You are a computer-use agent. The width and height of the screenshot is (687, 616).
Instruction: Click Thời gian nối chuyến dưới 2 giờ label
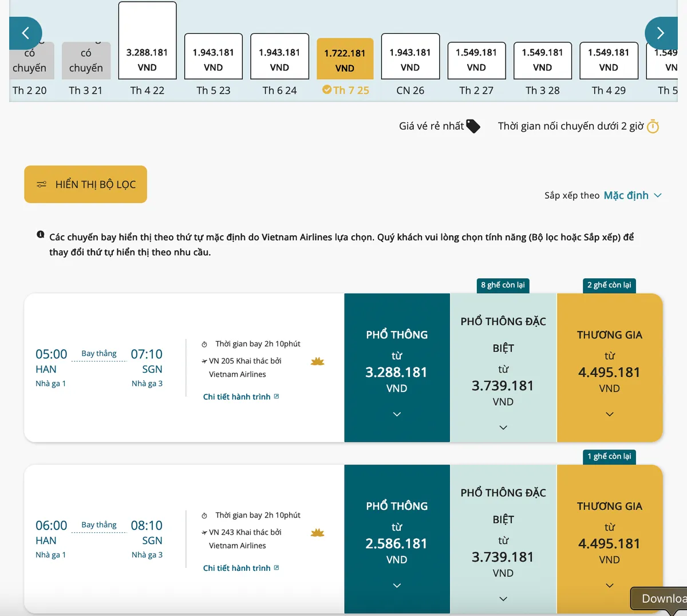571,126
